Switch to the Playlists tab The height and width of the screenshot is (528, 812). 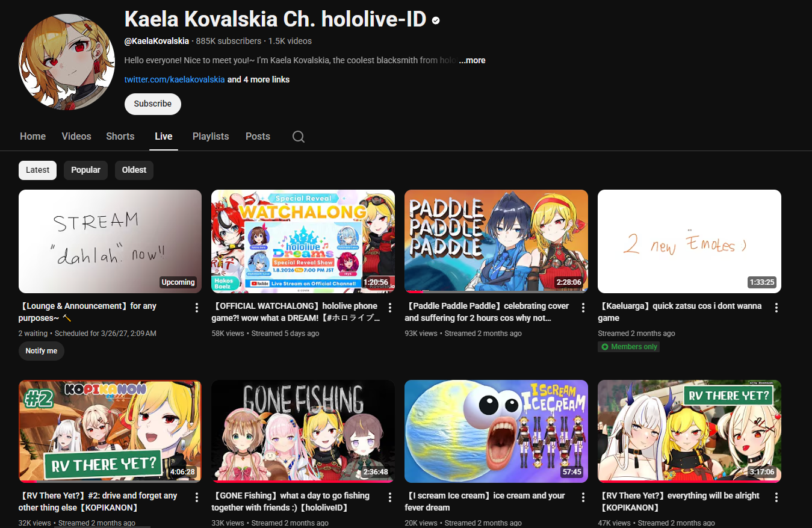click(211, 137)
